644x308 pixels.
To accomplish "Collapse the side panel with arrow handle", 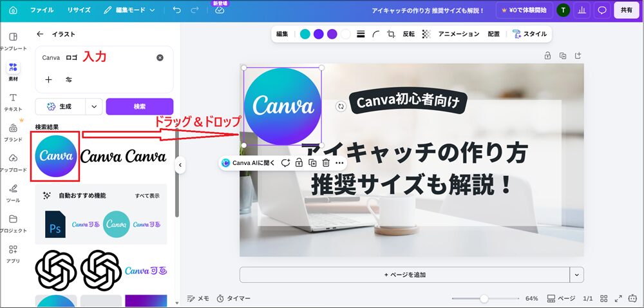I will pyautogui.click(x=180, y=165).
